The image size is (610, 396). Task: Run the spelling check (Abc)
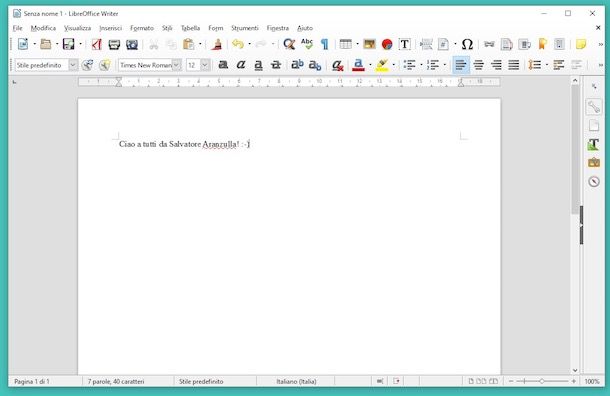click(307, 44)
